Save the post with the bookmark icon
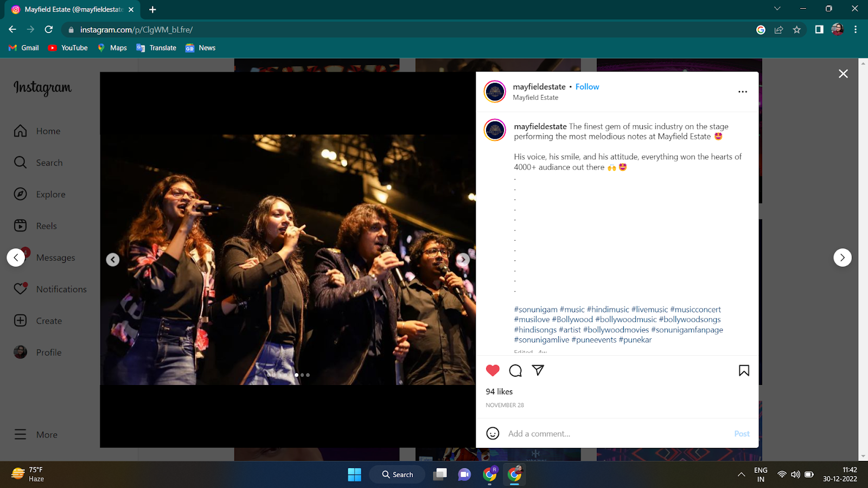The height and width of the screenshot is (488, 868). click(744, 370)
